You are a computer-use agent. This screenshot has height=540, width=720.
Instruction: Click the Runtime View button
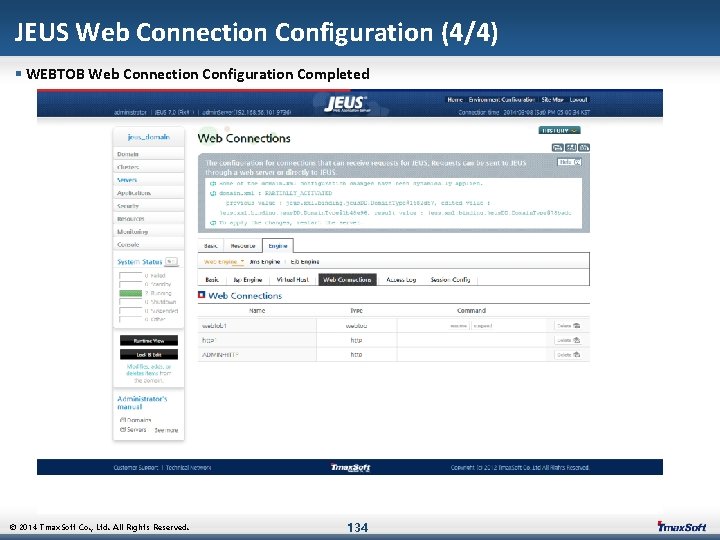tap(149, 340)
